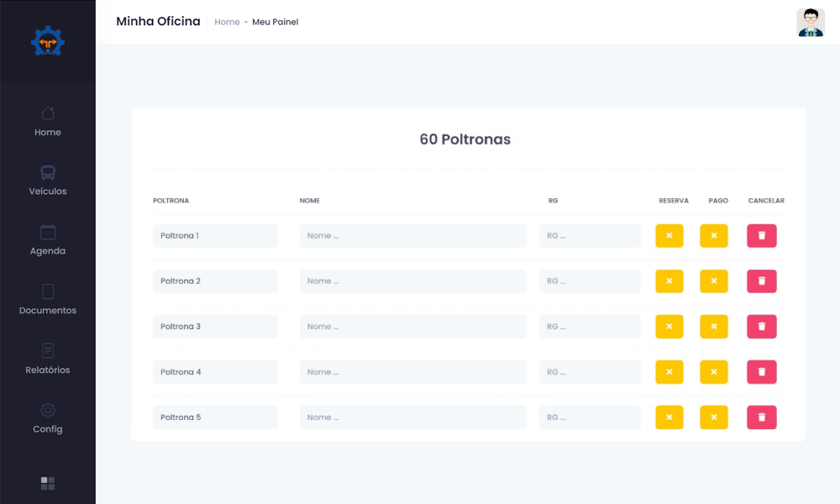Viewport: 840px width, 504px height.
Task: Toggle Pago for Poltrona 5
Action: pos(713,417)
